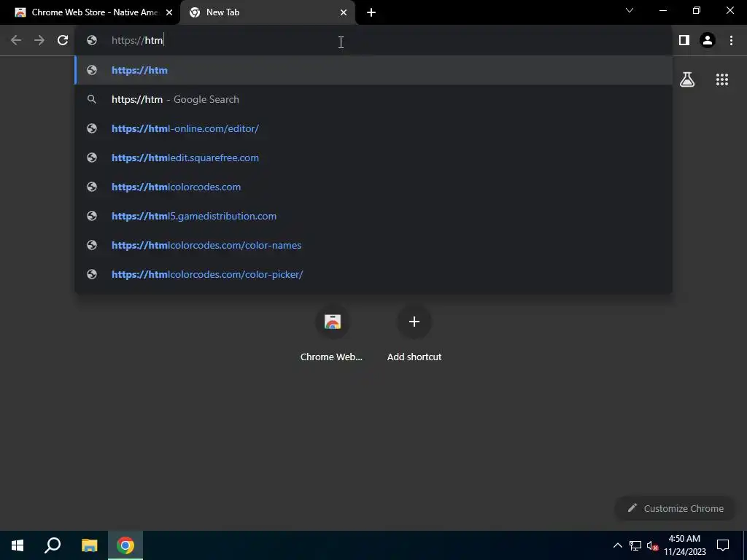747x560 pixels.
Task: Open the Chrome profile avatar
Action: tap(708, 41)
